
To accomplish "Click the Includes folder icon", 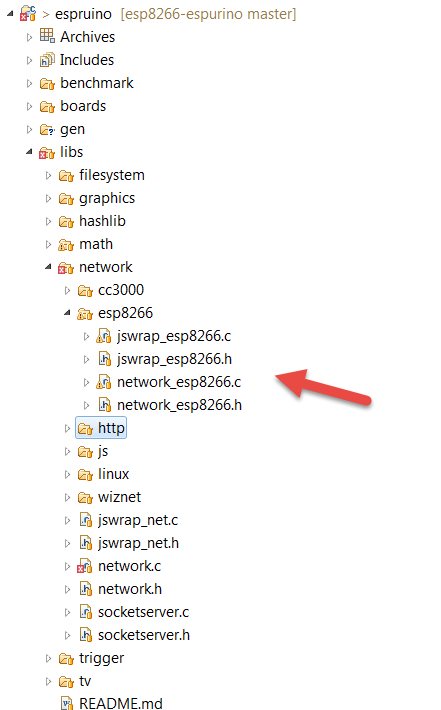I will 47,60.
